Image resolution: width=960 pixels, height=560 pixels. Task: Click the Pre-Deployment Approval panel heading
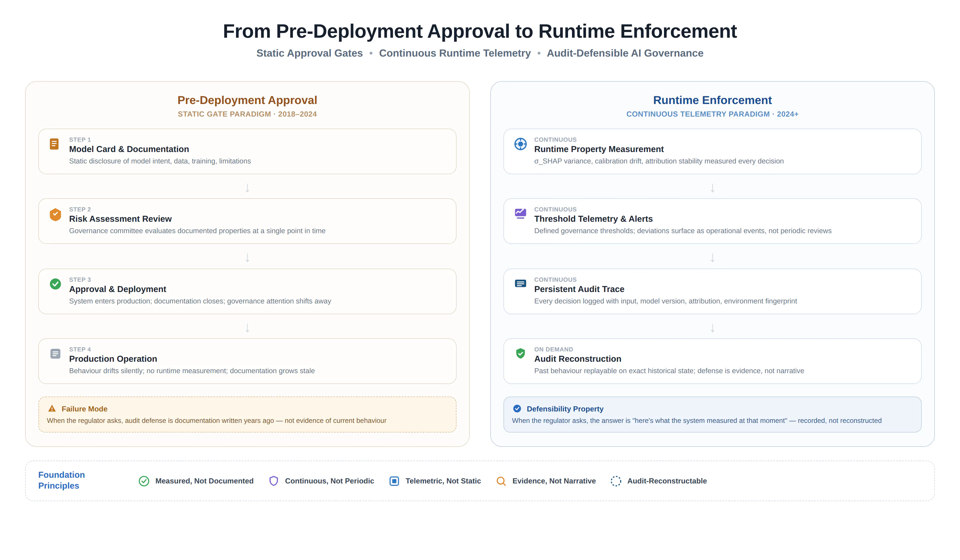pos(247,100)
